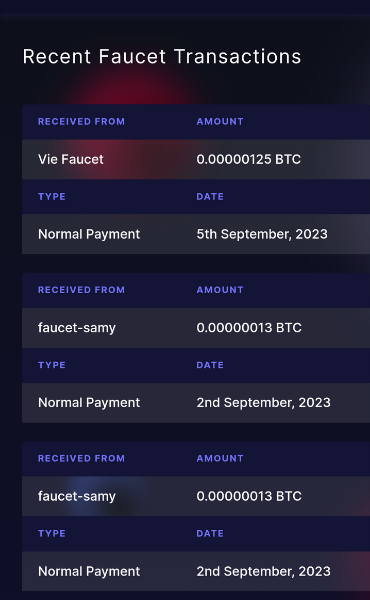Click AMOUNT header in the first card
This screenshot has width=370, height=600.
click(220, 122)
